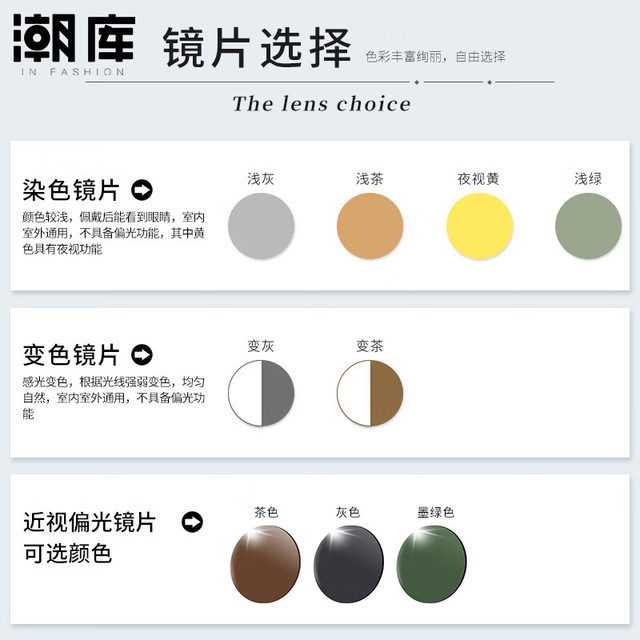Screen dimensions: 640x640
Task: Pick the 浅绿 light green lens swatch
Action: tap(588, 226)
